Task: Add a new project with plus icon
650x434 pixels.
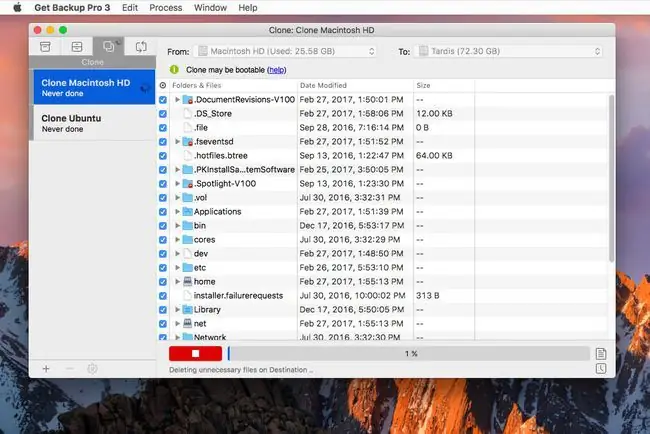Action: [x=46, y=369]
